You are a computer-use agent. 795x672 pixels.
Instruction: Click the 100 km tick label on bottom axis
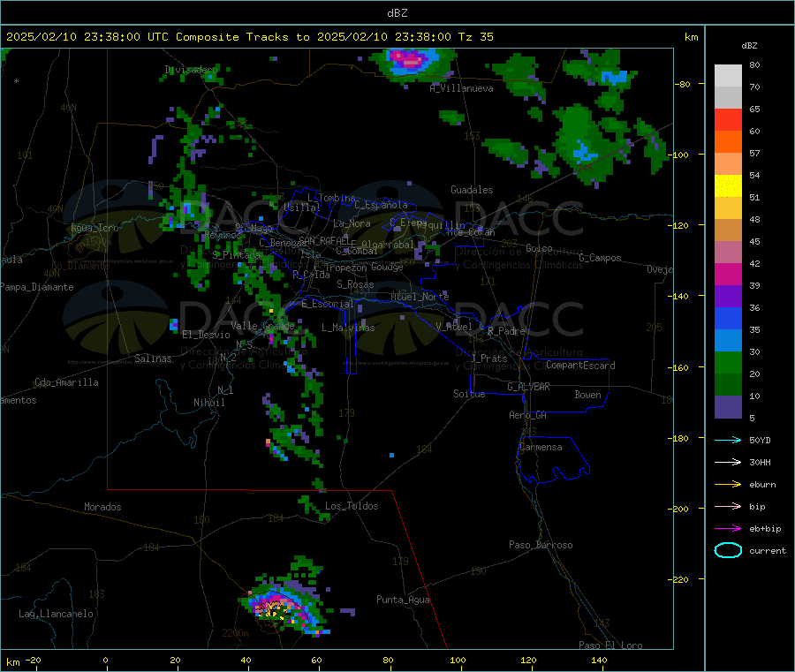click(458, 660)
